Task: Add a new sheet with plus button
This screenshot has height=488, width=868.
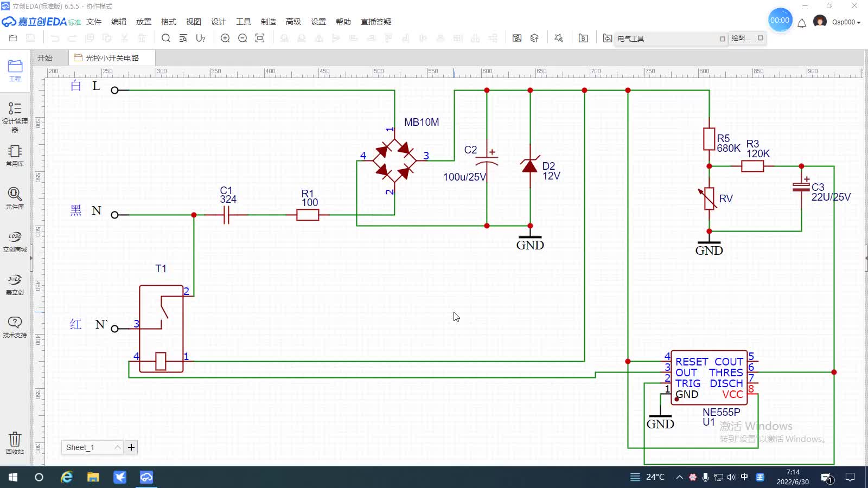Action: pyautogui.click(x=131, y=447)
